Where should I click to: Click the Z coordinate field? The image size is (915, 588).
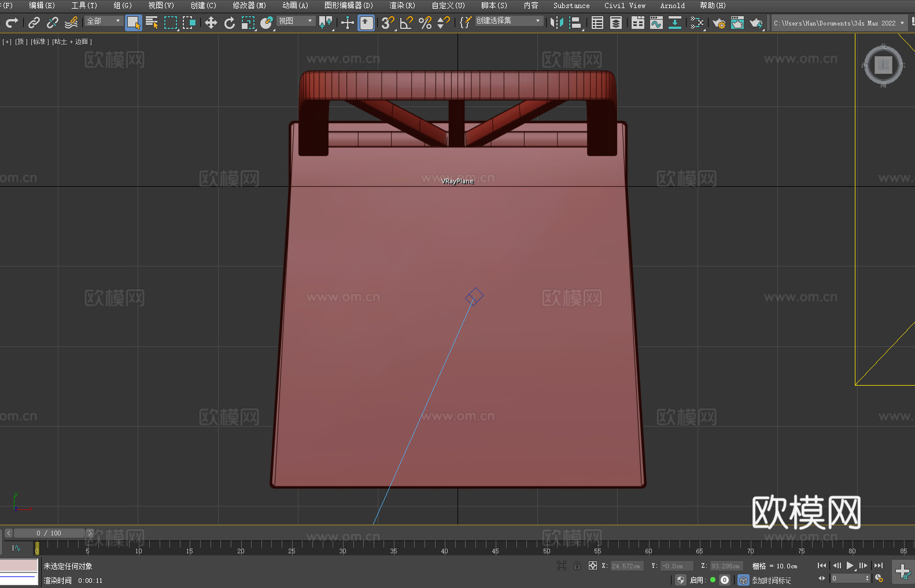pyautogui.click(x=726, y=566)
